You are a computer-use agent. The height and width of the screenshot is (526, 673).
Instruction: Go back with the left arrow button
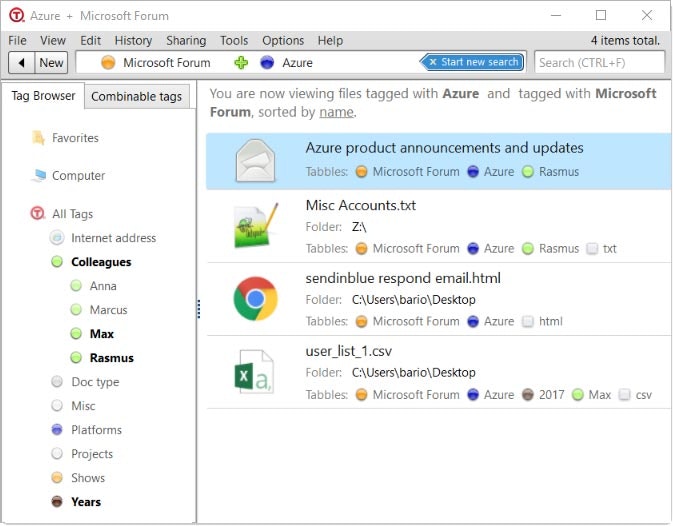[x=21, y=63]
